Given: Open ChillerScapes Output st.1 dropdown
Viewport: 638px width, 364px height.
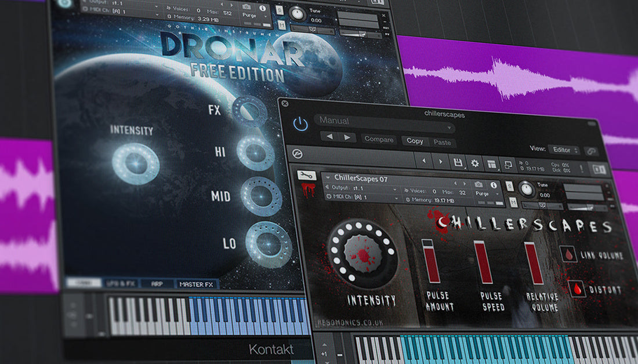Looking at the screenshot, I should pos(362,188).
